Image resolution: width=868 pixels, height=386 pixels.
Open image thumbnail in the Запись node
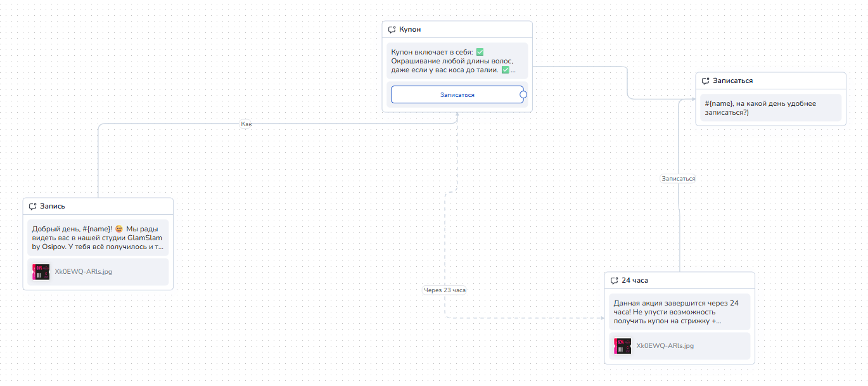41,272
